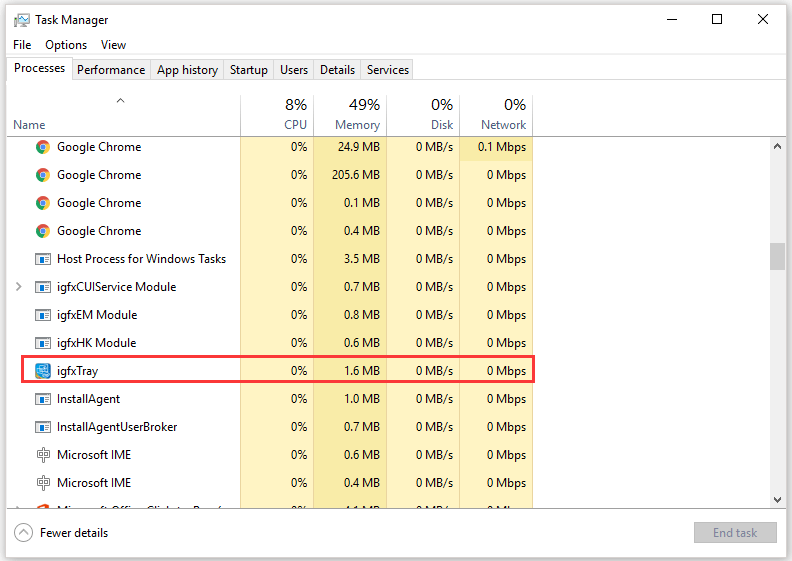The image size is (792, 561).
Task: Open the File menu
Action: pos(22,45)
